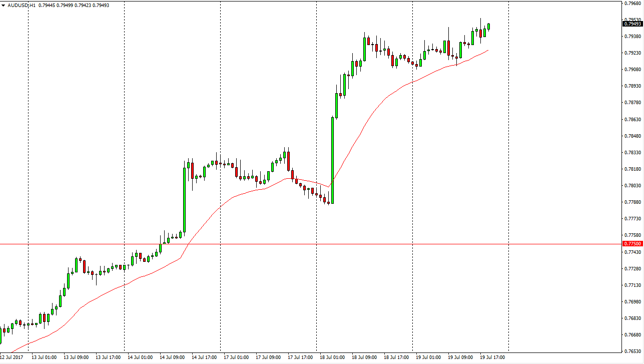Click the 18 Jul 17:00 time label
The image size is (644, 364).
(x=396, y=357)
